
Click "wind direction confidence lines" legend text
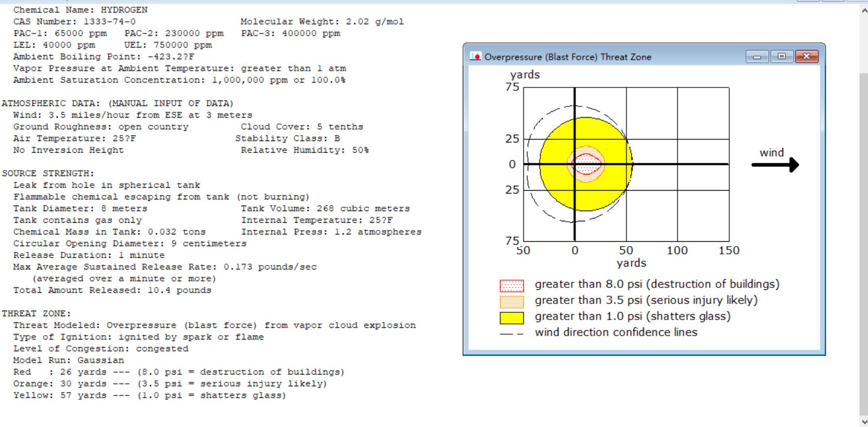point(616,332)
